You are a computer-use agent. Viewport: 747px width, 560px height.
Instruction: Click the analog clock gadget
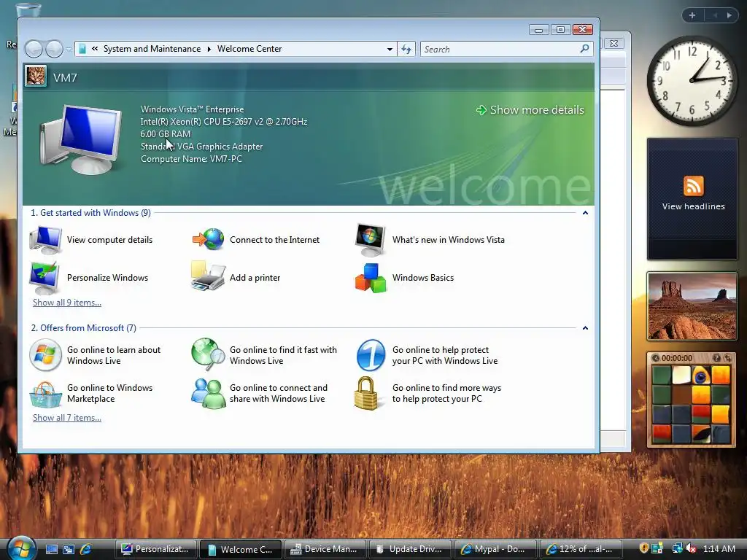[692, 80]
